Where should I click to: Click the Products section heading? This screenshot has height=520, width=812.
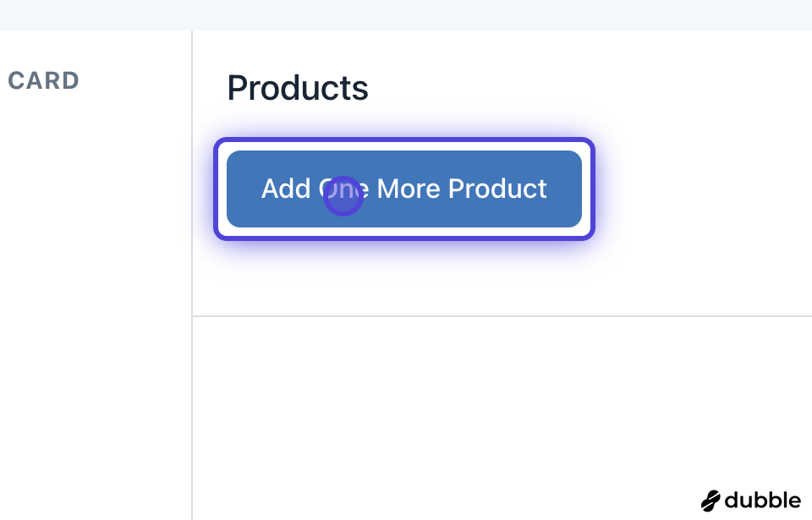(298, 88)
